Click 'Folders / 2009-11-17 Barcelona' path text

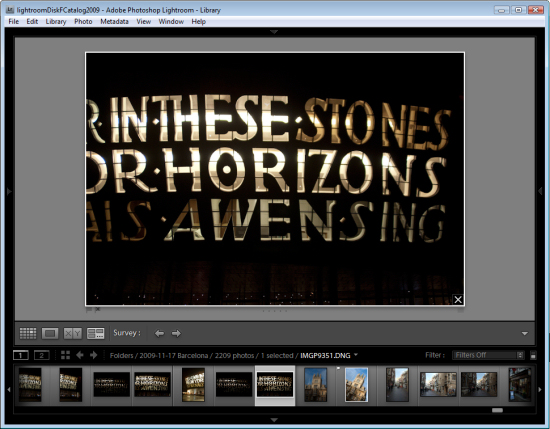(x=159, y=355)
